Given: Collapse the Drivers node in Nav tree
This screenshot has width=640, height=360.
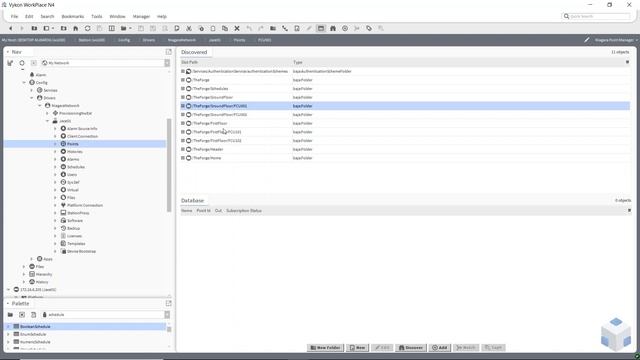Looking at the screenshot, I should [x=32, y=98].
